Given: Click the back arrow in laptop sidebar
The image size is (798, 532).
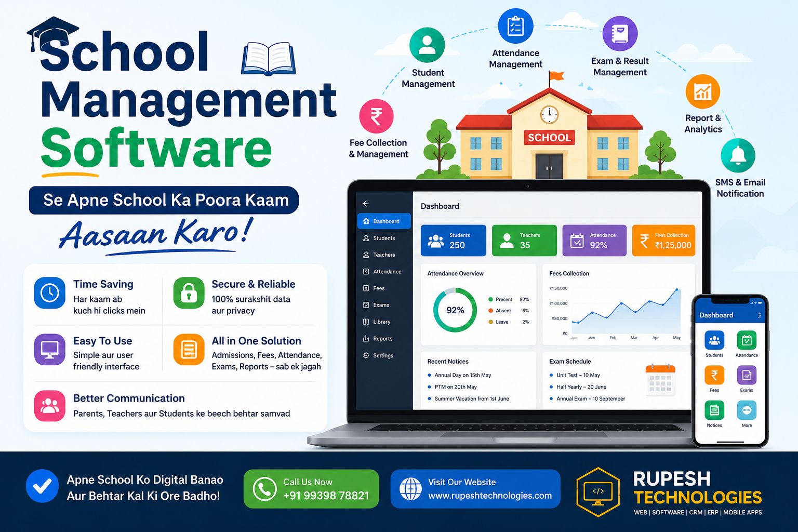Looking at the screenshot, I should pyautogui.click(x=366, y=204).
